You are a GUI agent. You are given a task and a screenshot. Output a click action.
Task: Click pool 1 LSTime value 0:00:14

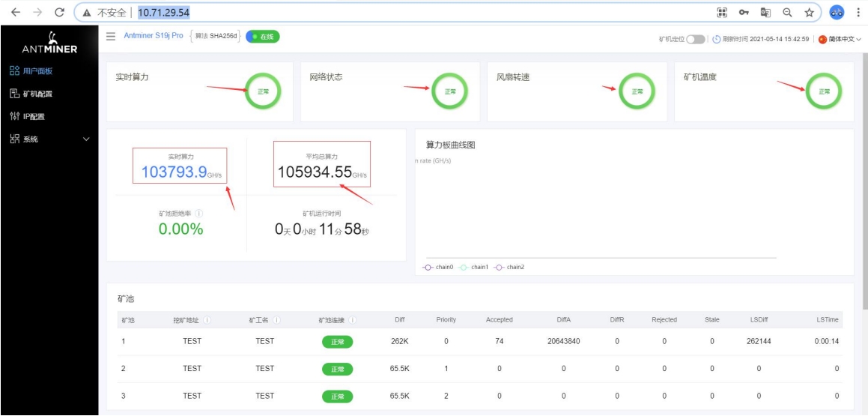click(827, 341)
